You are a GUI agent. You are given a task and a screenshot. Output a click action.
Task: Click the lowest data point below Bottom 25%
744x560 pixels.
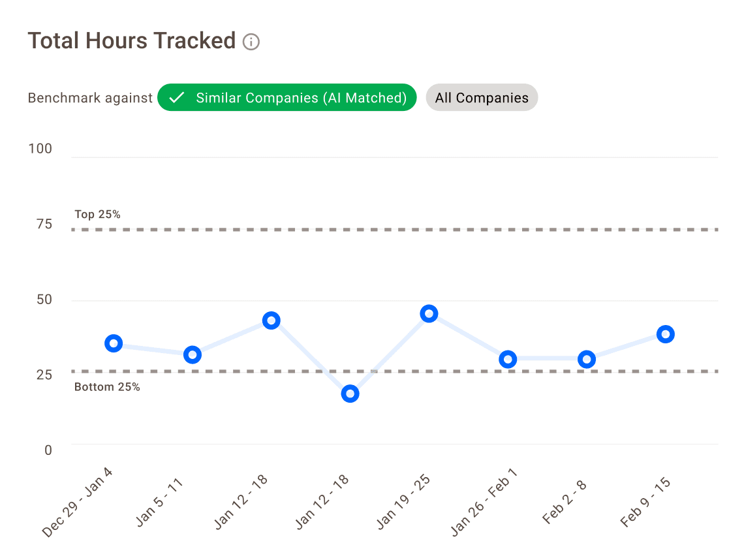point(350,394)
